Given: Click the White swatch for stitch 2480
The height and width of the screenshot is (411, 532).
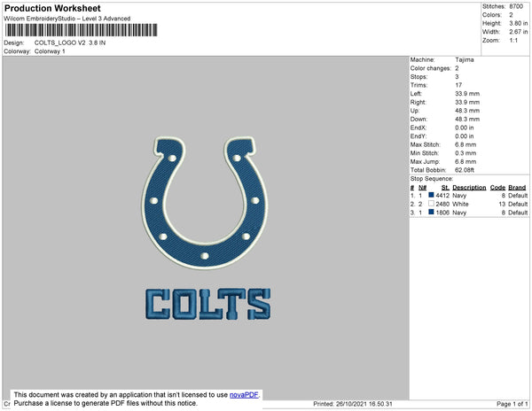Looking at the screenshot, I should (x=431, y=204).
